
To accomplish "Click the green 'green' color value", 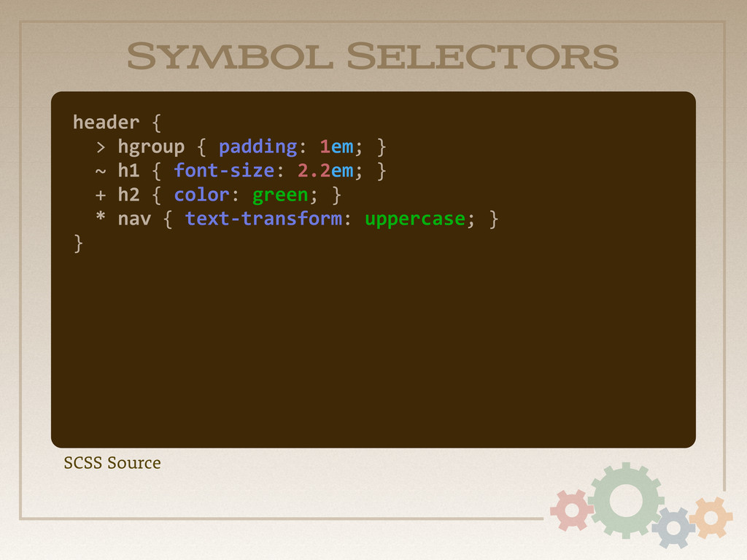I will pyautogui.click(x=280, y=195).
